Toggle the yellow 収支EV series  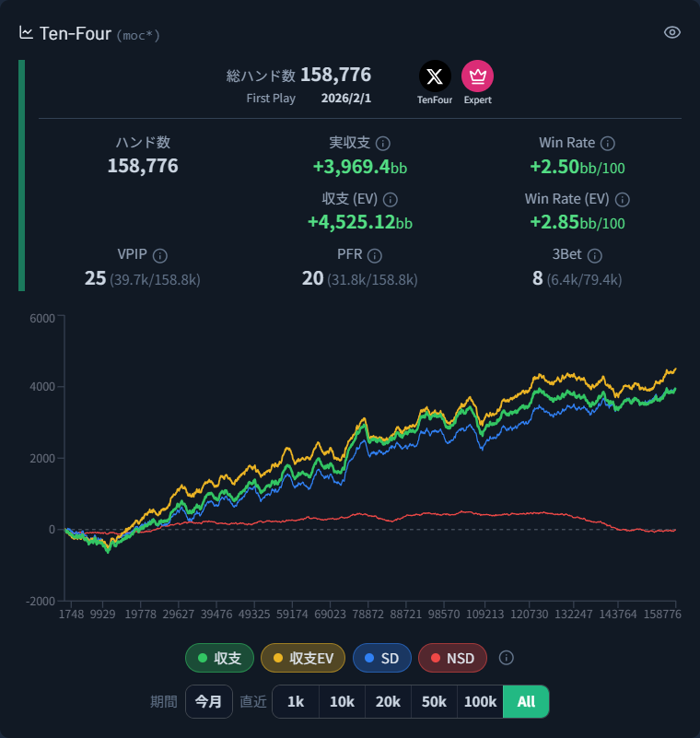303,658
